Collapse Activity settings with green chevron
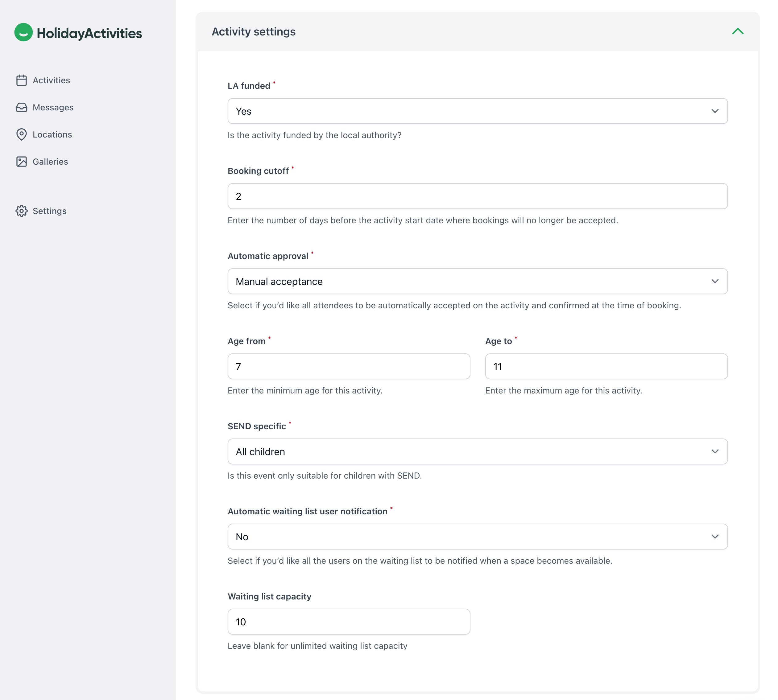Screen dimensions: 778x700 (737, 31)
